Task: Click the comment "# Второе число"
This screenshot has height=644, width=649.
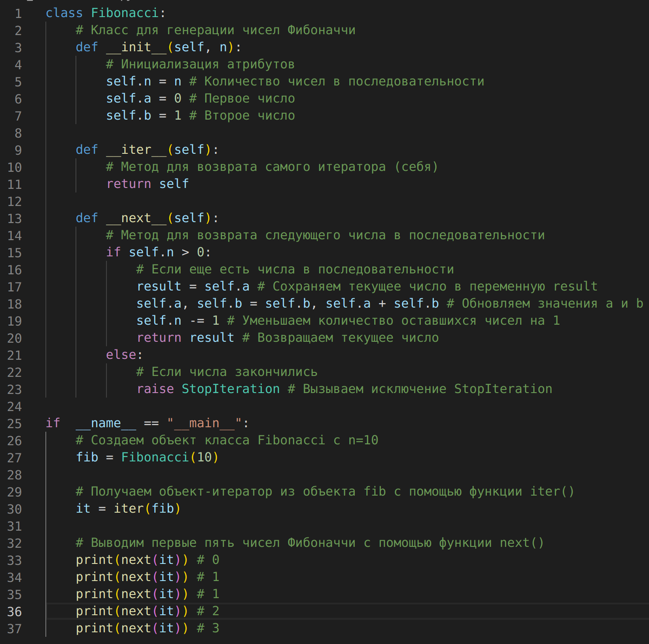Action: click(x=242, y=116)
